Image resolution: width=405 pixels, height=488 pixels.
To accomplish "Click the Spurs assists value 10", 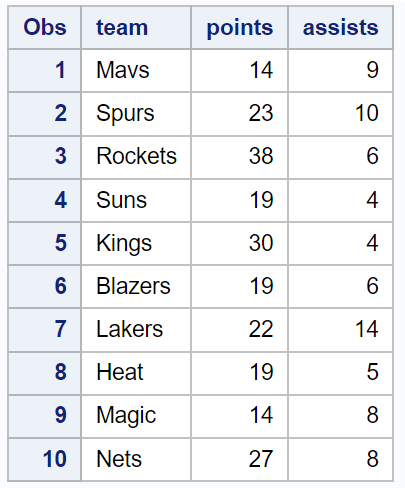I will (340, 114).
